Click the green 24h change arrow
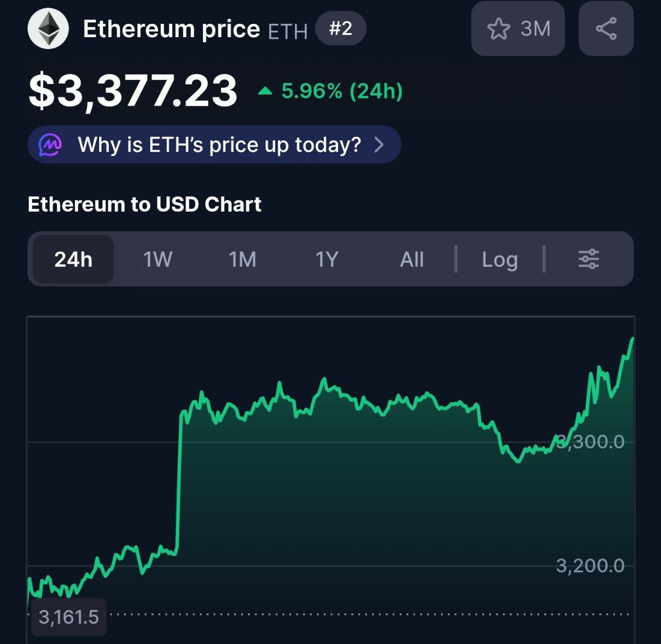 (265, 91)
